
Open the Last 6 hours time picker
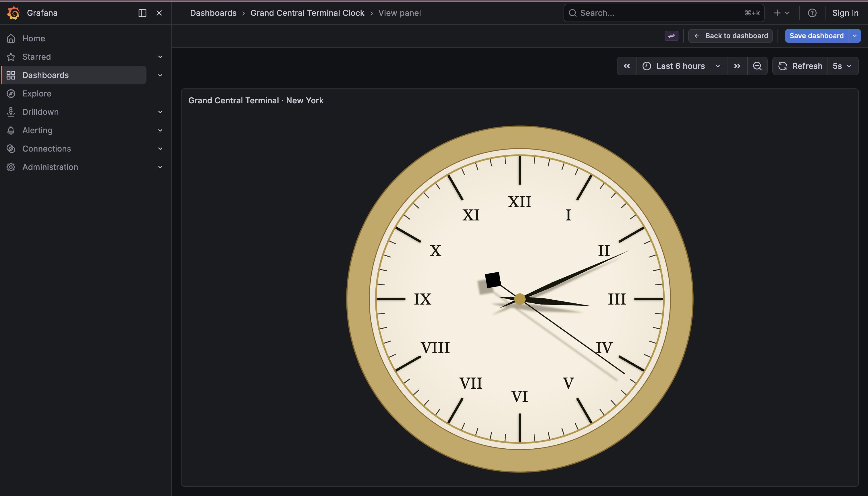point(682,66)
